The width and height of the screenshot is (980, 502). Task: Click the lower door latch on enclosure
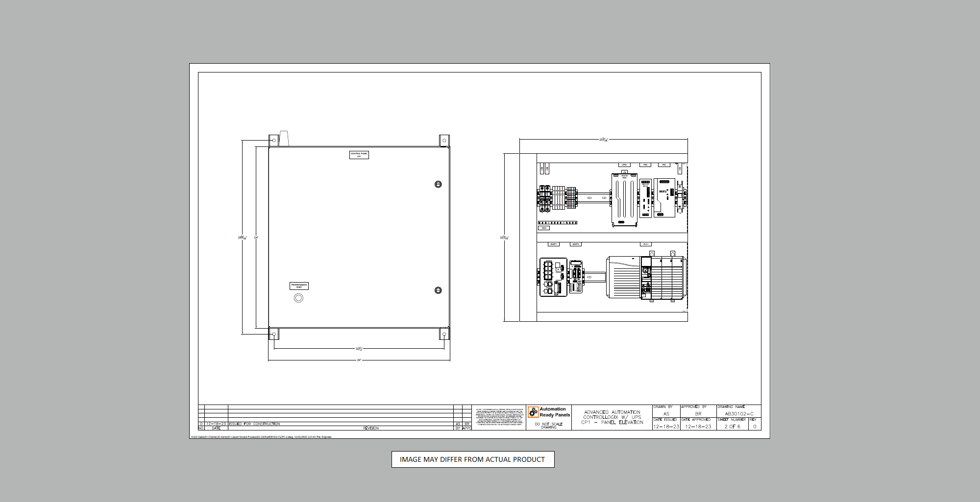tap(438, 290)
